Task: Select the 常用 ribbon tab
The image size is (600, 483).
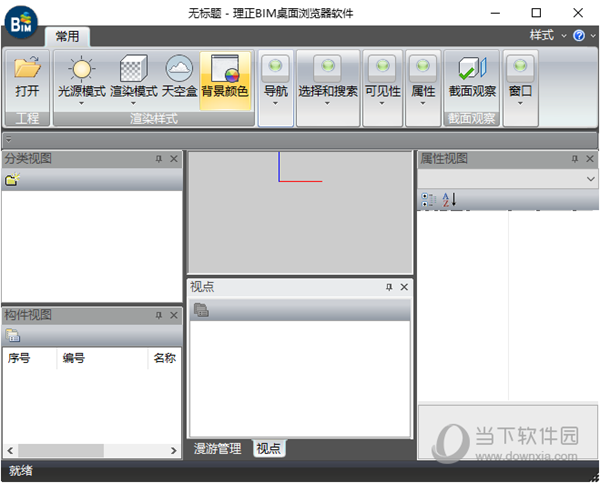Action: tap(67, 37)
